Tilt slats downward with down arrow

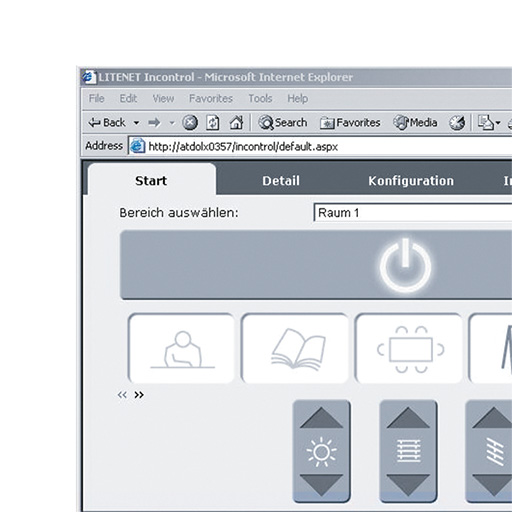click(x=492, y=485)
